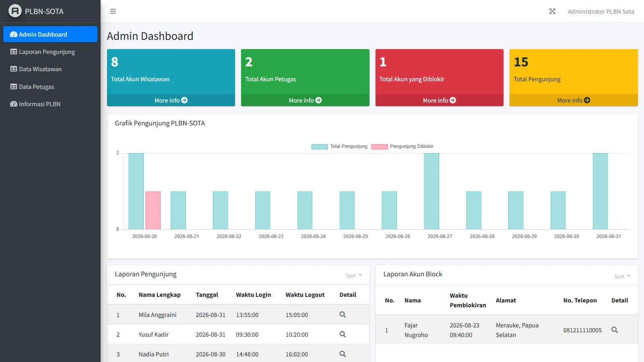Image resolution: width=644 pixels, height=362 pixels.
Task: Click the Nama Lengkap column header
Action: pos(160,295)
